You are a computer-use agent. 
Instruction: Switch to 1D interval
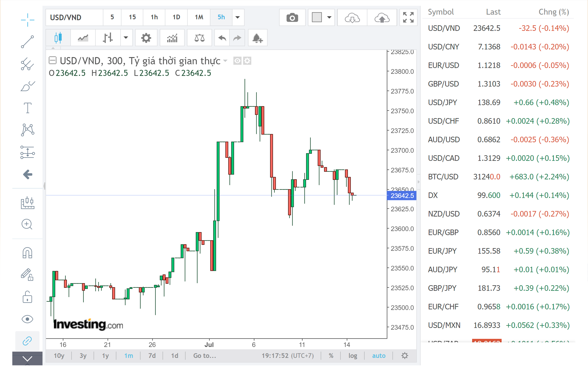click(x=176, y=17)
